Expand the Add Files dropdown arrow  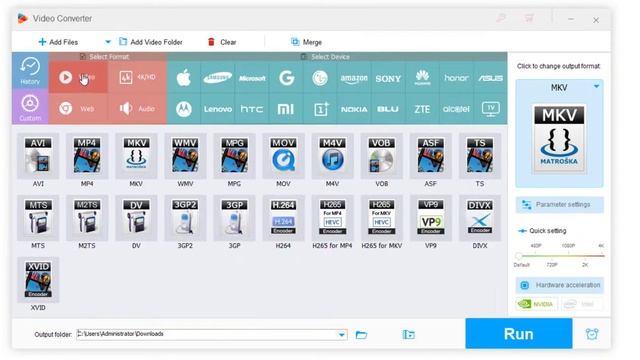coord(108,42)
